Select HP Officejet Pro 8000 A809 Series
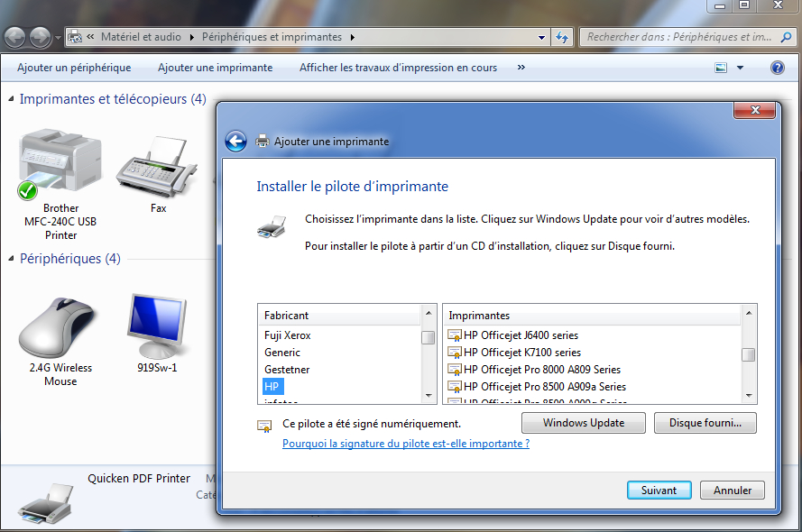Image resolution: width=802 pixels, height=532 pixels. pyautogui.click(x=534, y=370)
